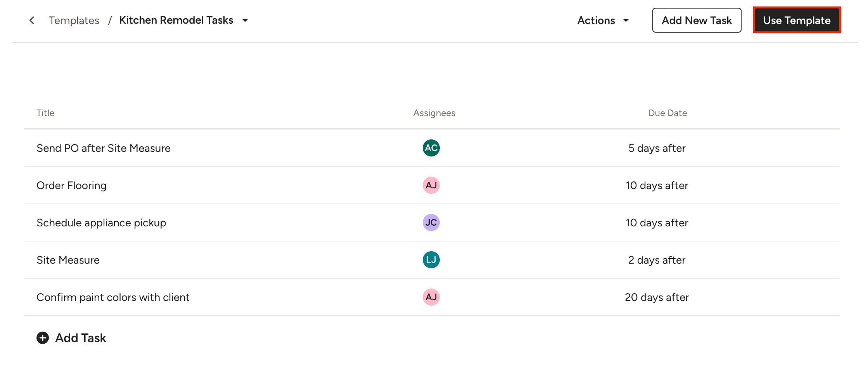Click the 20 days after due date
Image resolution: width=868 pixels, height=365 pixels.
click(x=657, y=297)
